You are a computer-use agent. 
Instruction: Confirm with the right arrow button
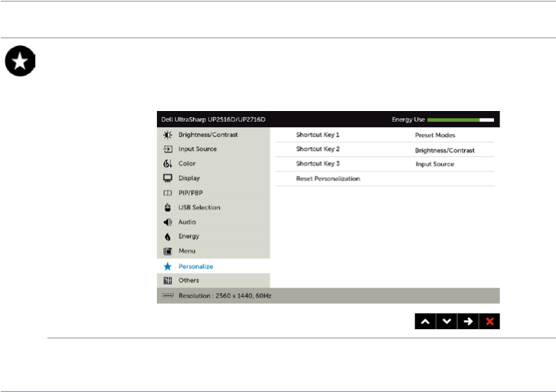point(468,321)
